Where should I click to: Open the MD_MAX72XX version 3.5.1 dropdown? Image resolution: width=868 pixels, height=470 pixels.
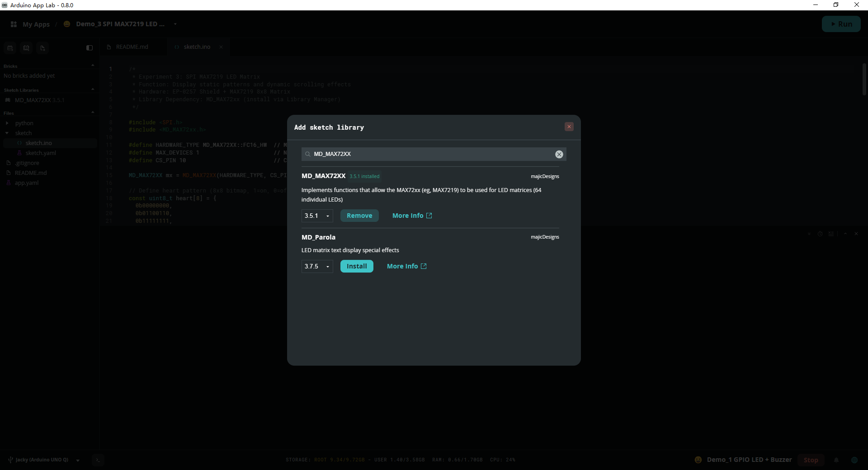317,216
